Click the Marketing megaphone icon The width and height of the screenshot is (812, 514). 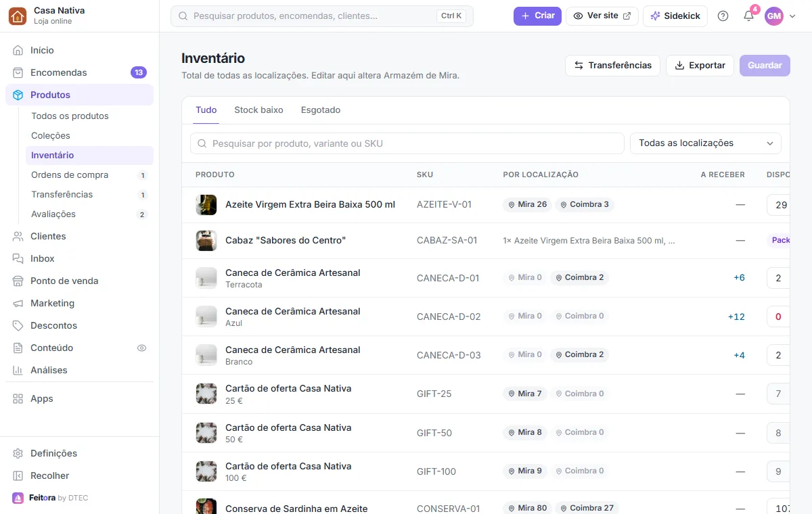18,303
